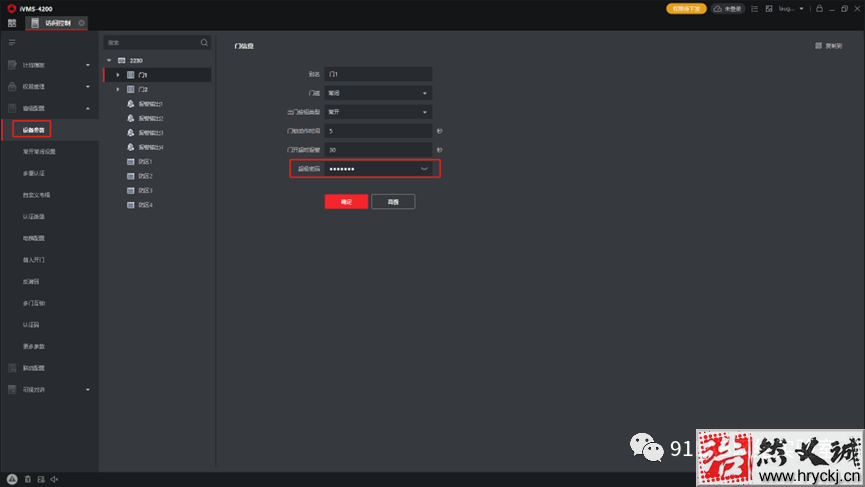
Task: Click the image popup icon in status bar
Action: point(41,479)
